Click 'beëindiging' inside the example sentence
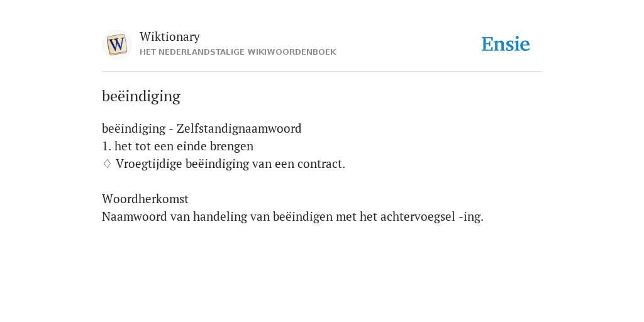 (217, 164)
